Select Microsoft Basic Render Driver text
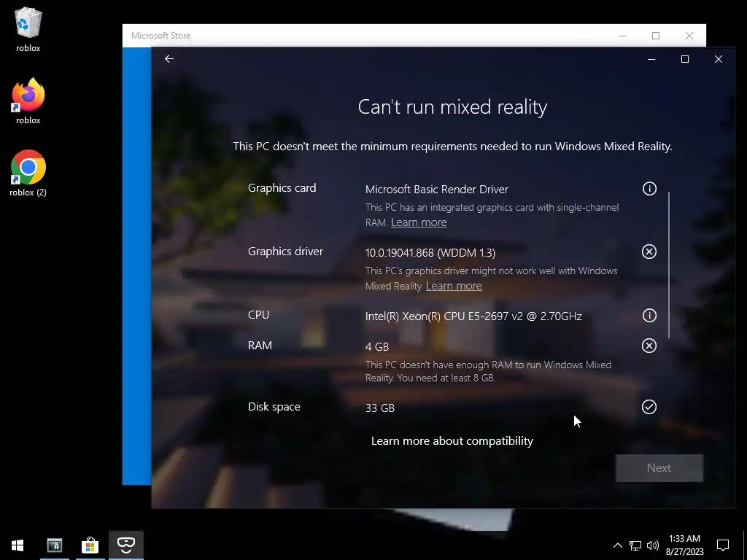 437,189
